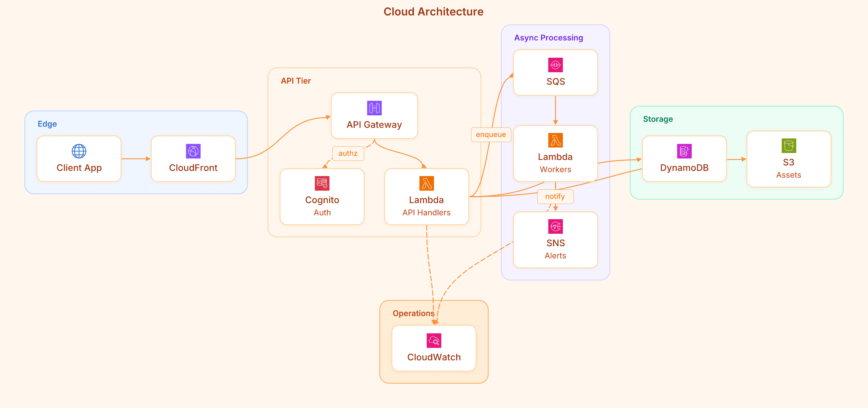This screenshot has width=868, height=408.
Task: Click the Cloud Architecture diagram title
Action: (x=433, y=12)
